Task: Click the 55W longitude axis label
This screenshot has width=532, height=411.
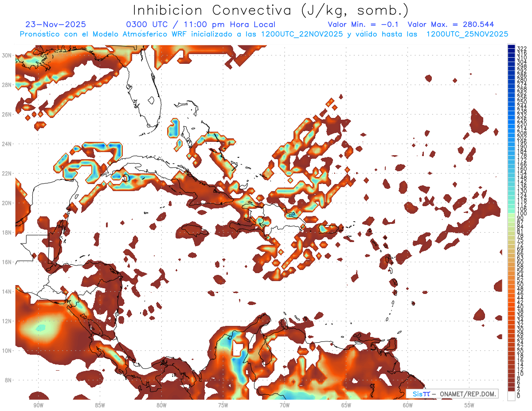Action: pyautogui.click(x=469, y=405)
